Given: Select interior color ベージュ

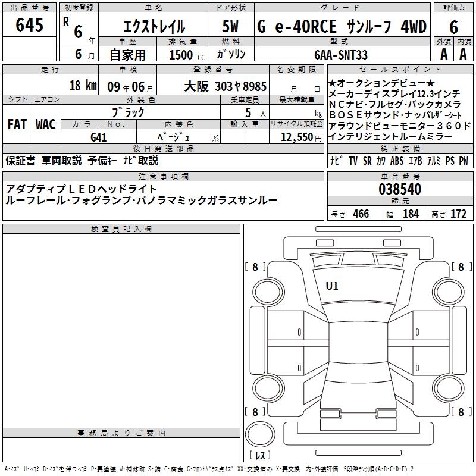Looking at the screenshot, I should pos(174,137).
